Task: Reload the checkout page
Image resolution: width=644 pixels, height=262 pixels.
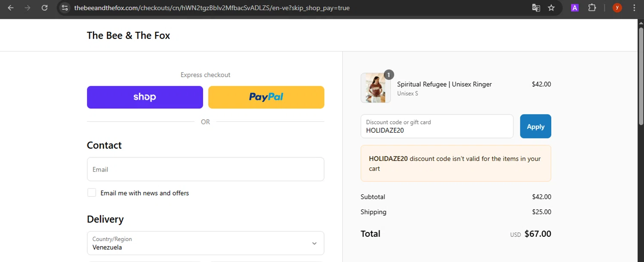Action: (x=44, y=8)
